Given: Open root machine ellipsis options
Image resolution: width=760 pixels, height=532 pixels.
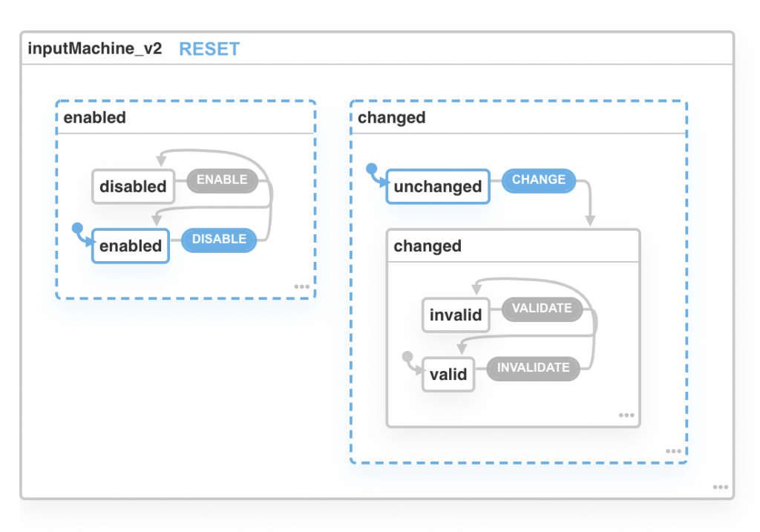Looking at the screenshot, I should coord(720,487).
